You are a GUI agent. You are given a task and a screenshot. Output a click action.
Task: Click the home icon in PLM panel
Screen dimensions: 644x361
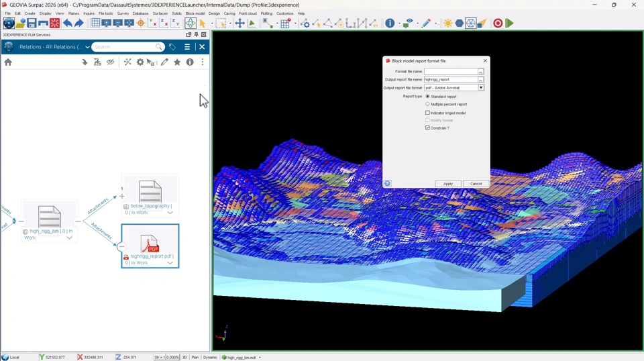click(8, 62)
